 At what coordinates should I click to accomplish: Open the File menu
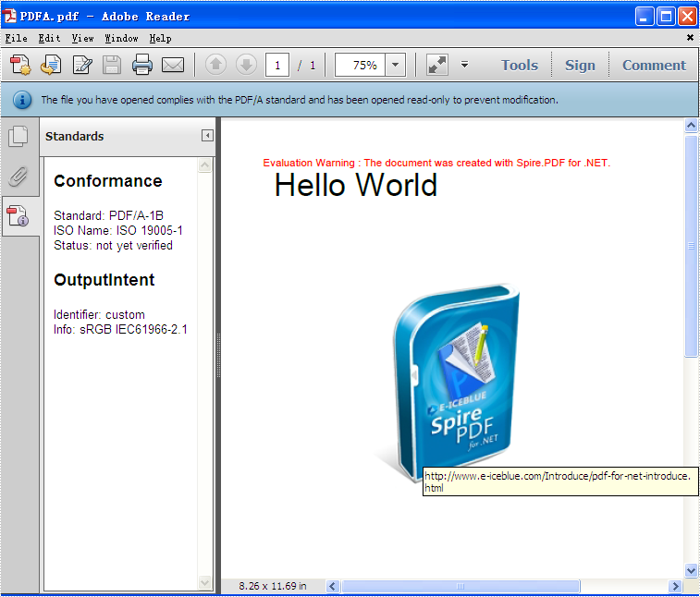click(16, 39)
